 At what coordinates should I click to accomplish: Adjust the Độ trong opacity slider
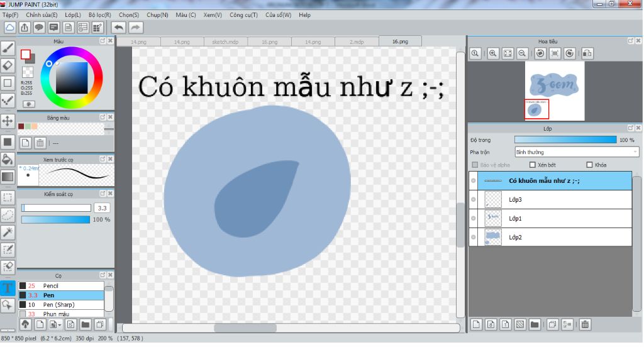(x=565, y=140)
